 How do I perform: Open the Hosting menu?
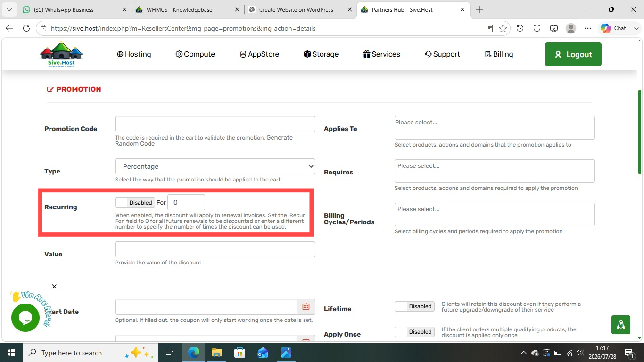coord(134,54)
